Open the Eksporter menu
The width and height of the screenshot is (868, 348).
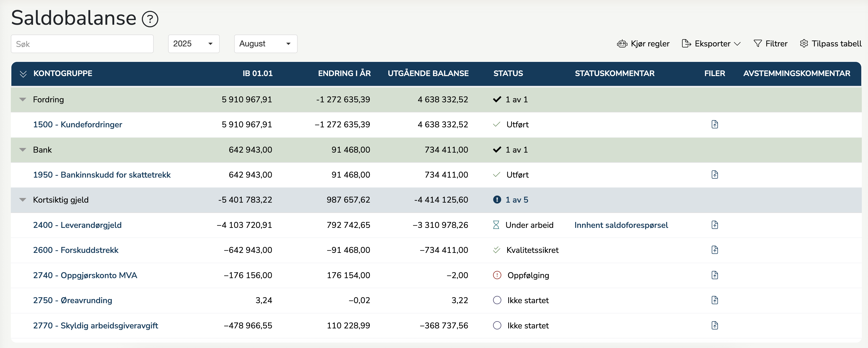(711, 44)
